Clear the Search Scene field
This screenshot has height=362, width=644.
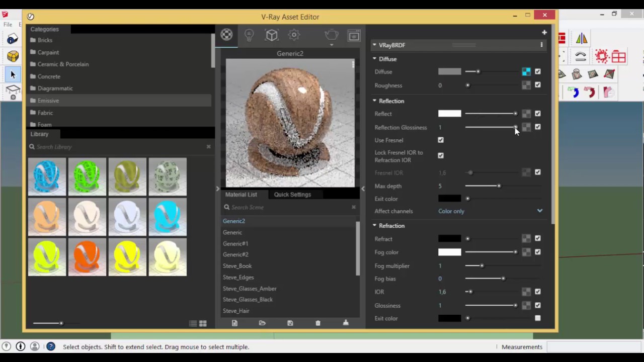[353, 207]
